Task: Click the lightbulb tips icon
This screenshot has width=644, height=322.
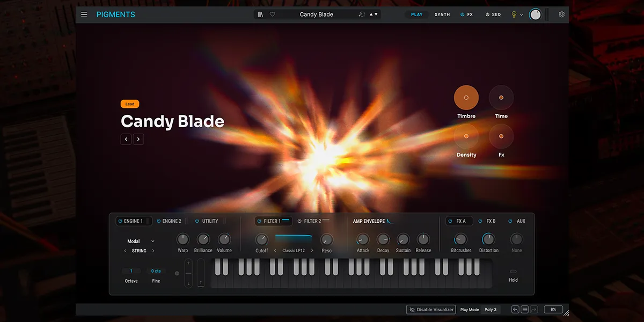Action: pyautogui.click(x=514, y=14)
